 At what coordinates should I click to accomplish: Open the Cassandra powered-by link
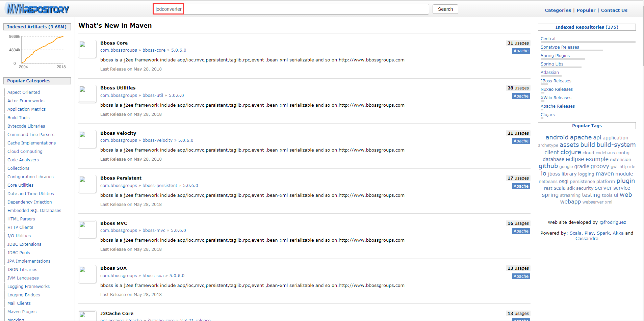[587, 238]
